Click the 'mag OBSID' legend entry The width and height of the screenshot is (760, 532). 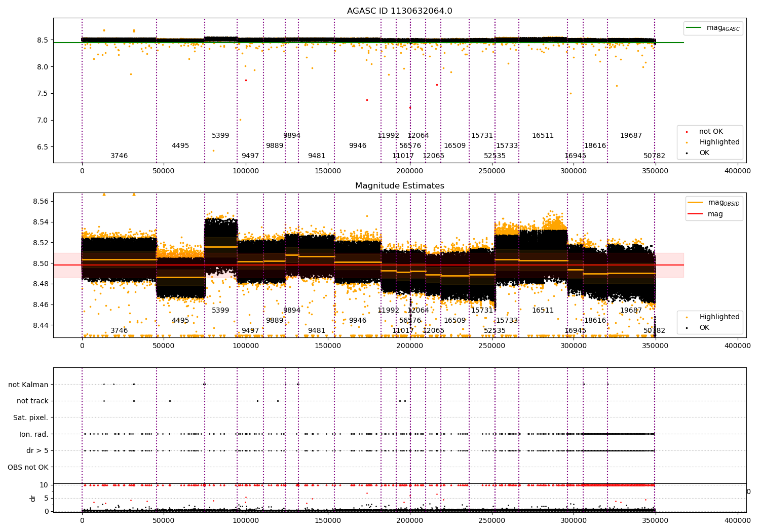click(x=714, y=203)
